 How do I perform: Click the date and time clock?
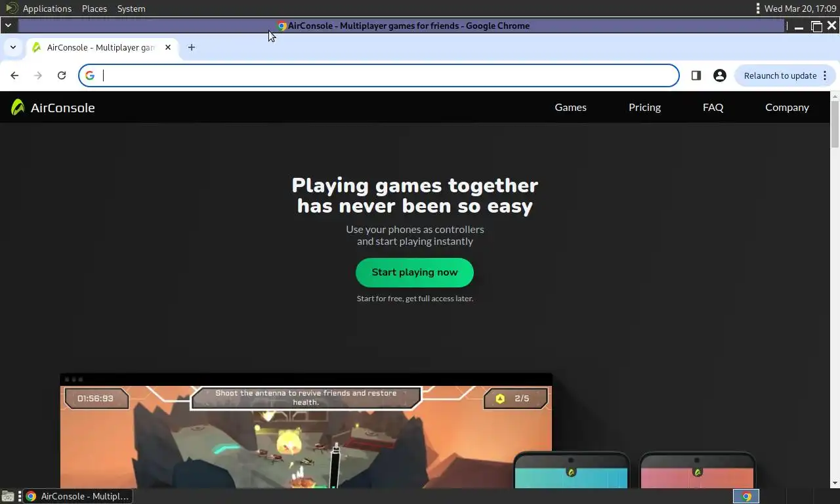[800, 9]
